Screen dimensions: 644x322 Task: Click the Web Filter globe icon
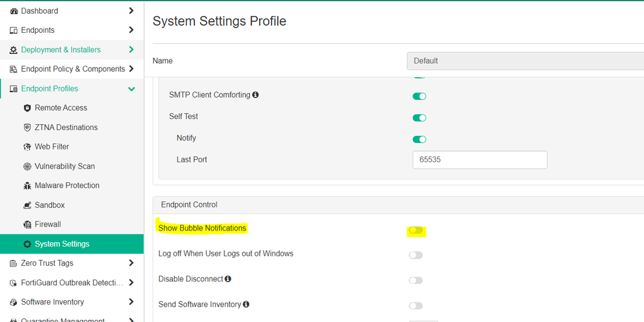27,147
